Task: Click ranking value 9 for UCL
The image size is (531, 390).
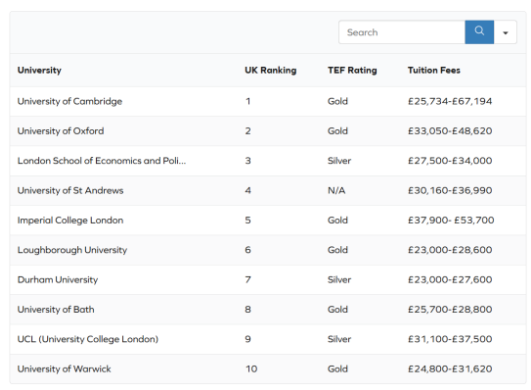Action: (248, 339)
